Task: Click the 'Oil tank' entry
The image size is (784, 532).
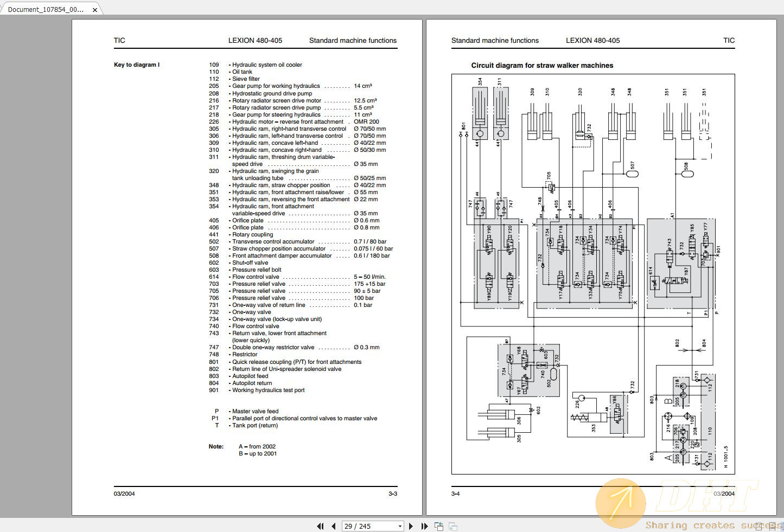Action: (x=242, y=72)
